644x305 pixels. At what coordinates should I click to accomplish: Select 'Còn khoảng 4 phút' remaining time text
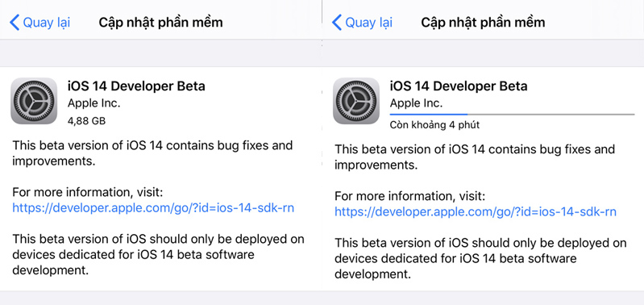coord(434,124)
